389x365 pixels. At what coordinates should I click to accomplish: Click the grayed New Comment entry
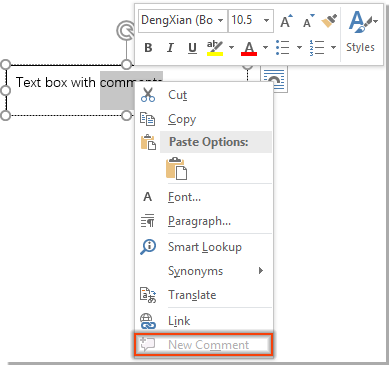(x=204, y=345)
